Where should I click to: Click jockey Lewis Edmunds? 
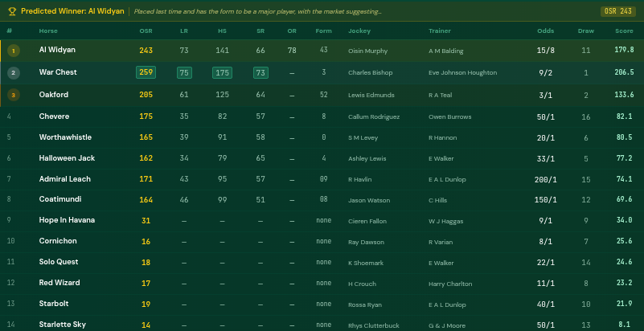coord(371,95)
